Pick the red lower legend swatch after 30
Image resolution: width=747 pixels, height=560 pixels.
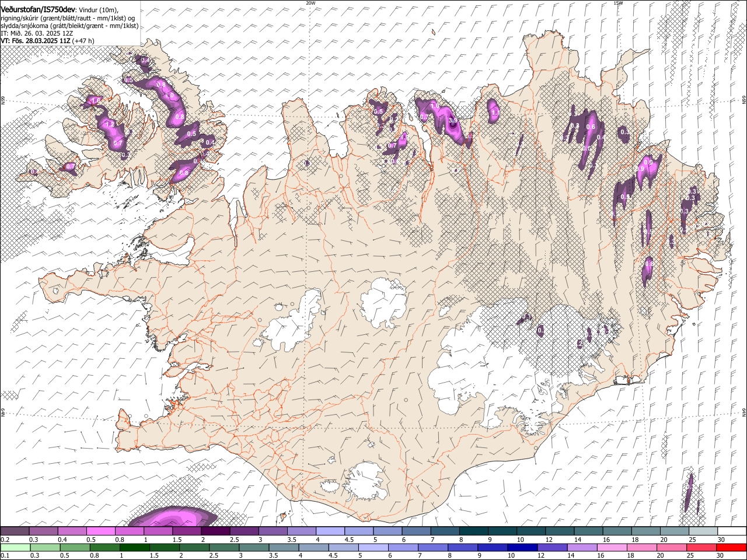pyautogui.click(x=732, y=547)
